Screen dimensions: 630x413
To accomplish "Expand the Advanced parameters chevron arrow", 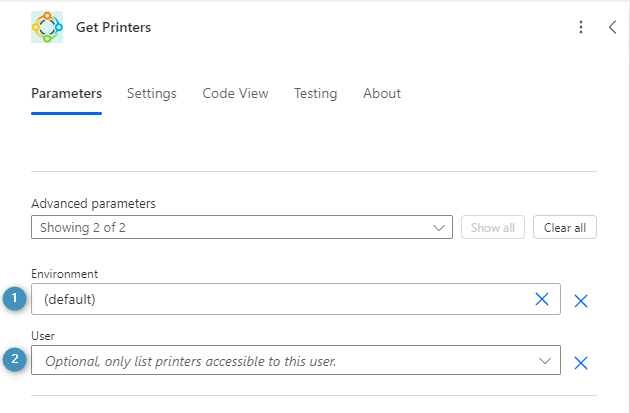I will (439, 228).
